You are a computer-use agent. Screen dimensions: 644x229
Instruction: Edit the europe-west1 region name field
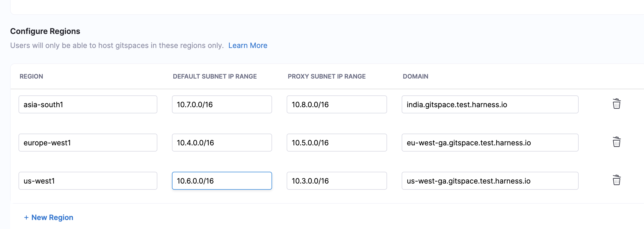click(88, 143)
